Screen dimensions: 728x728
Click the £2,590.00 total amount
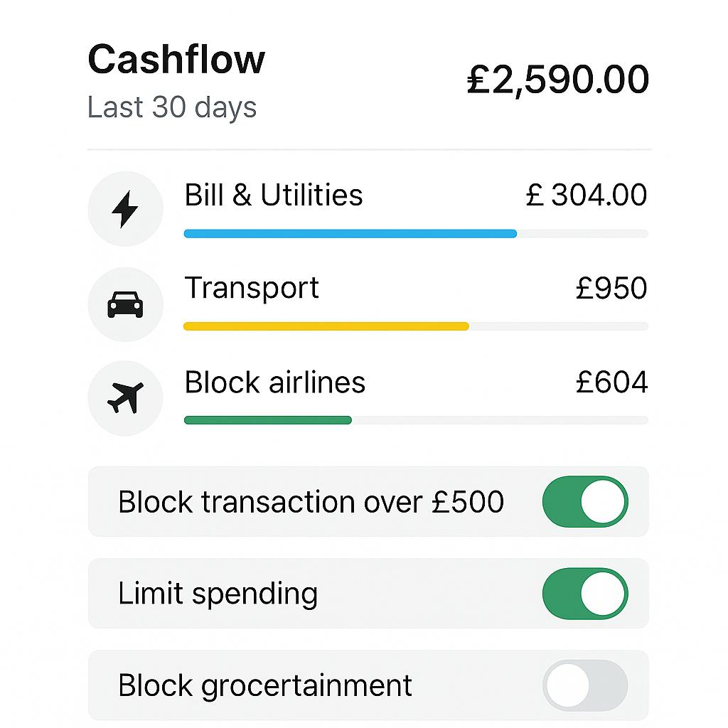coord(558,79)
